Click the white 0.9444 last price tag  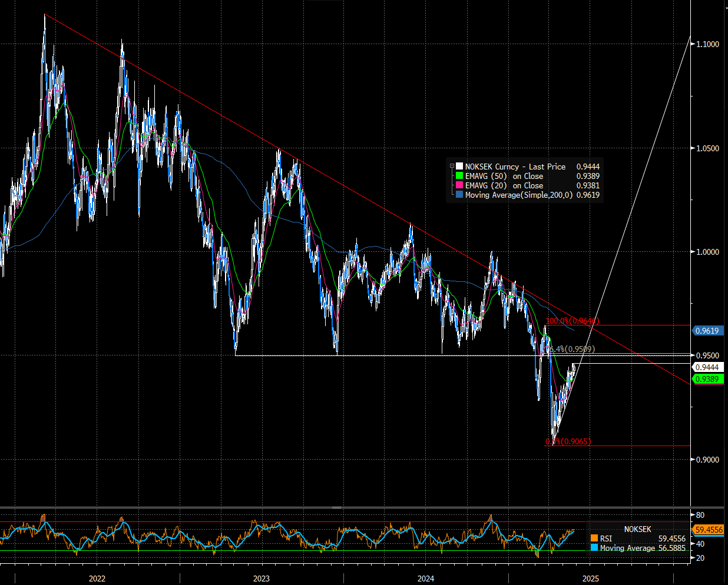coord(707,367)
